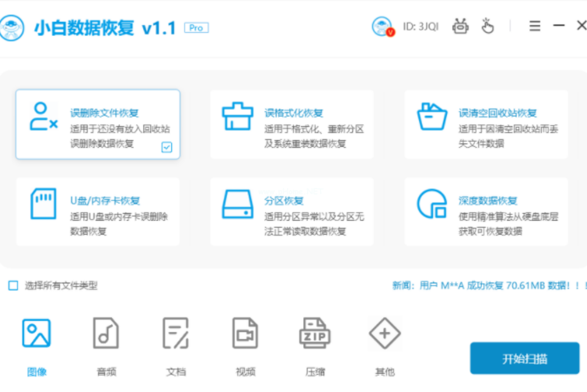The height and width of the screenshot is (392, 587).
Task: Select the U盘/内存卡恢复 SD card icon
Action: click(x=43, y=203)
